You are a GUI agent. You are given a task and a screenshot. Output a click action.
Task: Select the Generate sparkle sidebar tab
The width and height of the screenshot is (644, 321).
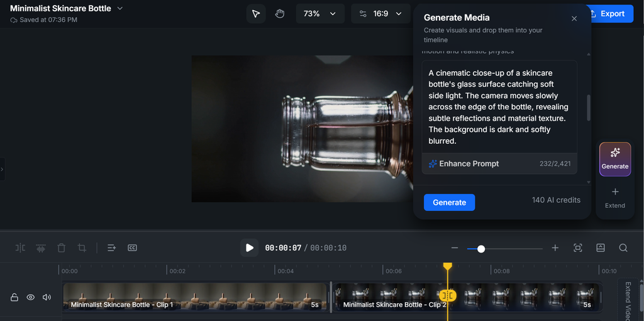615,160
